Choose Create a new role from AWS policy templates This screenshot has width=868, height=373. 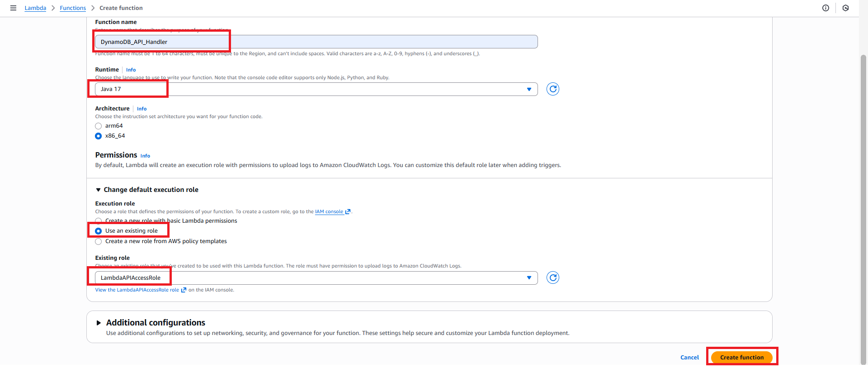[x=99, y=242]
